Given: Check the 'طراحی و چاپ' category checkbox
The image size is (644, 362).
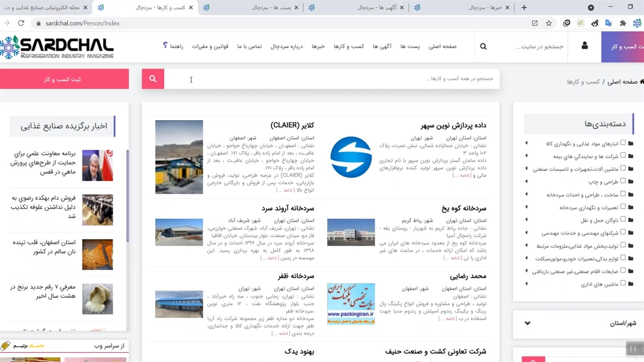Looking at the screenshot, I should click(623, 181).
